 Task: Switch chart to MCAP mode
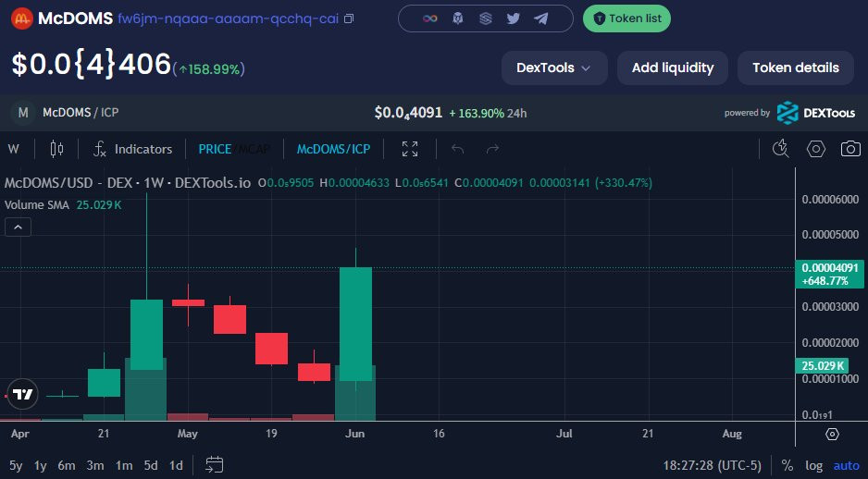(x=254, y=150)
